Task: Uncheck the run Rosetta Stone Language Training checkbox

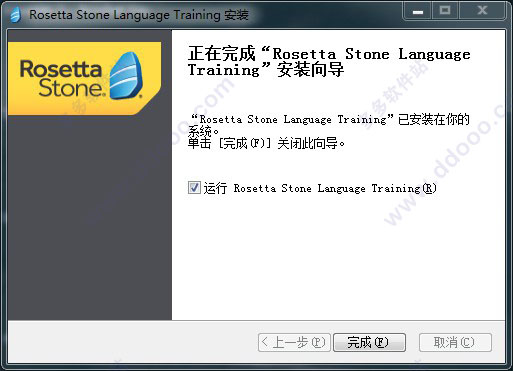Action: (x=194, y=188)
